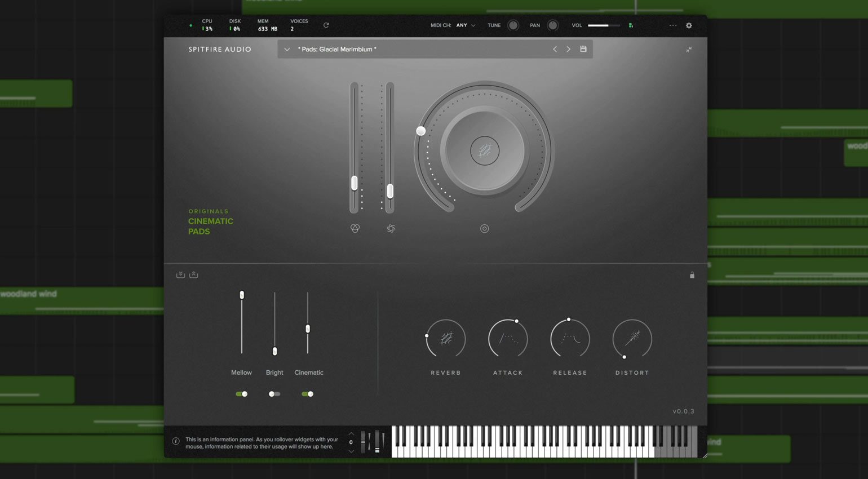Click the expression icon below left slider
The image size is (868, 479).
tap(355, 228)
